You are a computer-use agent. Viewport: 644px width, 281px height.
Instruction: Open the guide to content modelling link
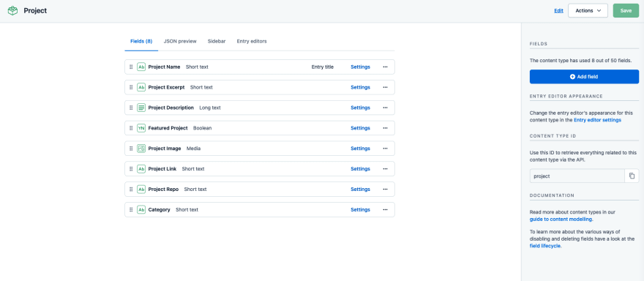click(561, 220)
